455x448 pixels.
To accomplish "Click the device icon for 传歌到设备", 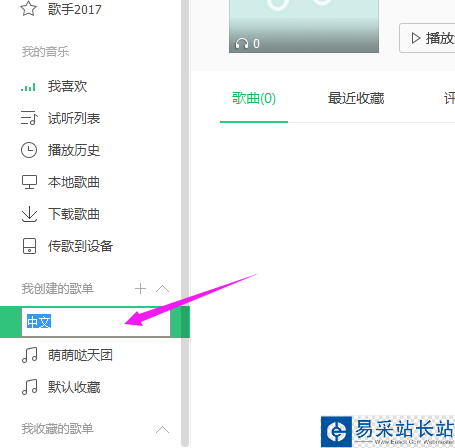I will [x=29, y=246].
